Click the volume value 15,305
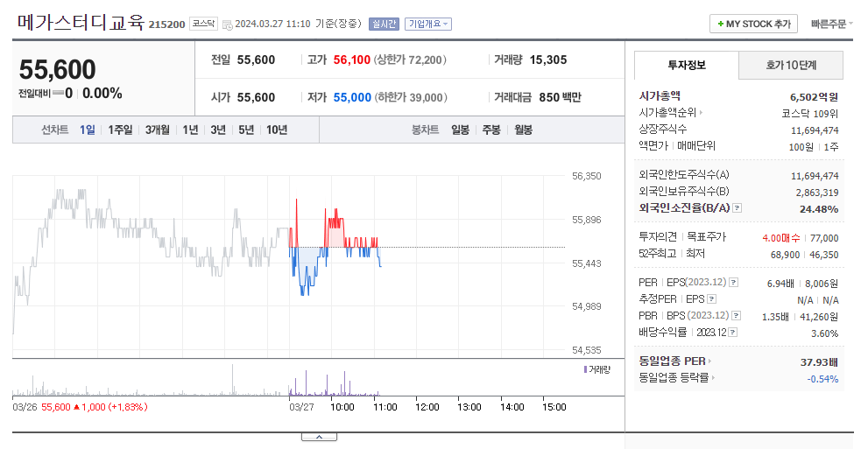Image resolution: width=868 pixels, height=449 pixels. click(548, 60)
